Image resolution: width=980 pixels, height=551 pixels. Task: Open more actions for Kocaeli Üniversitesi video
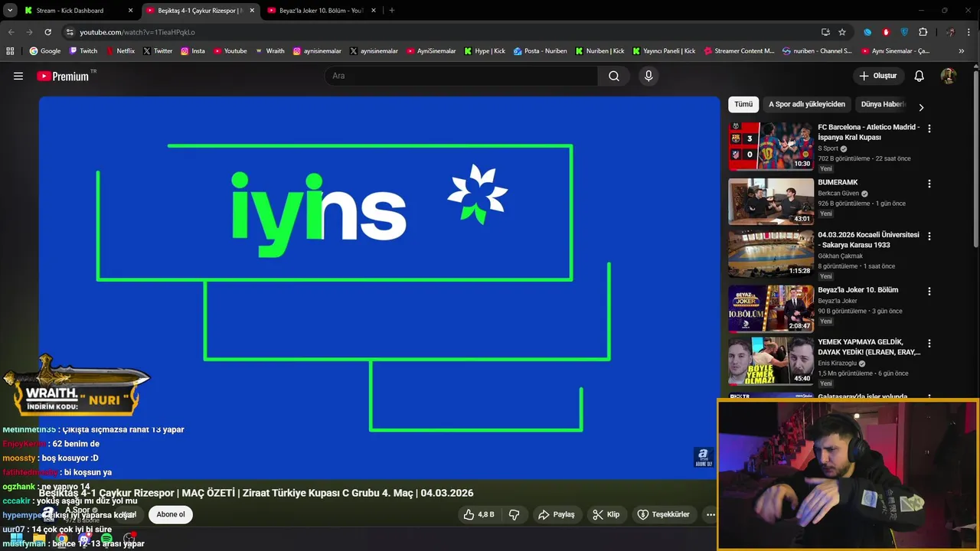pos(929,236)
